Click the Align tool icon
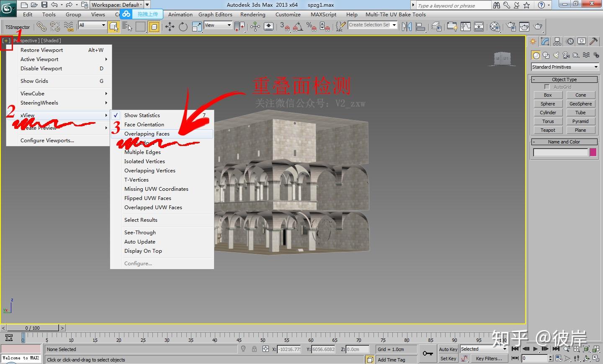The width and height of the screenshot is (603, 364). pyautogui.click(x=420, y=27)
